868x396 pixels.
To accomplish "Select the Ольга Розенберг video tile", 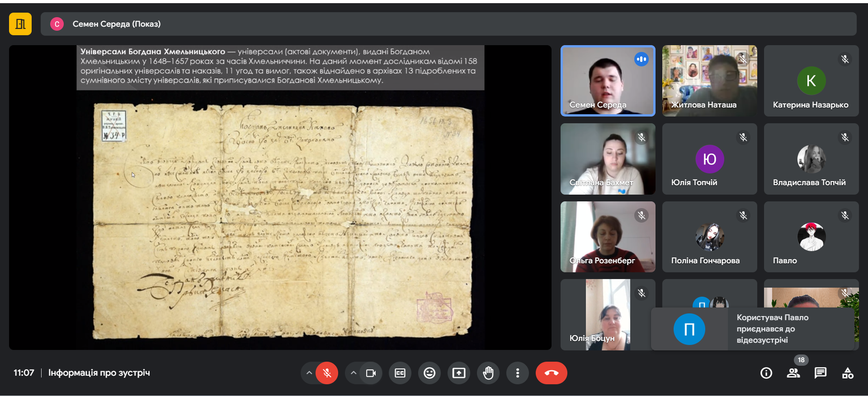I will coord(608,237).
